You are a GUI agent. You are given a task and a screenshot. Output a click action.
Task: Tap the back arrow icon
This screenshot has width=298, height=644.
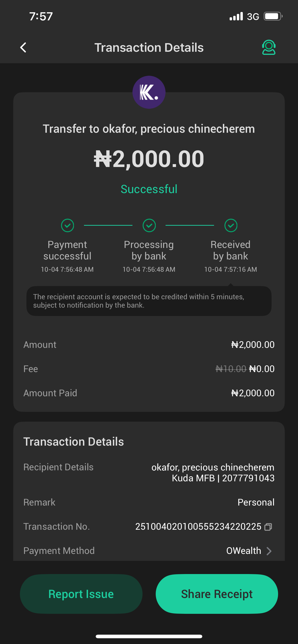(x=23, y=47)
